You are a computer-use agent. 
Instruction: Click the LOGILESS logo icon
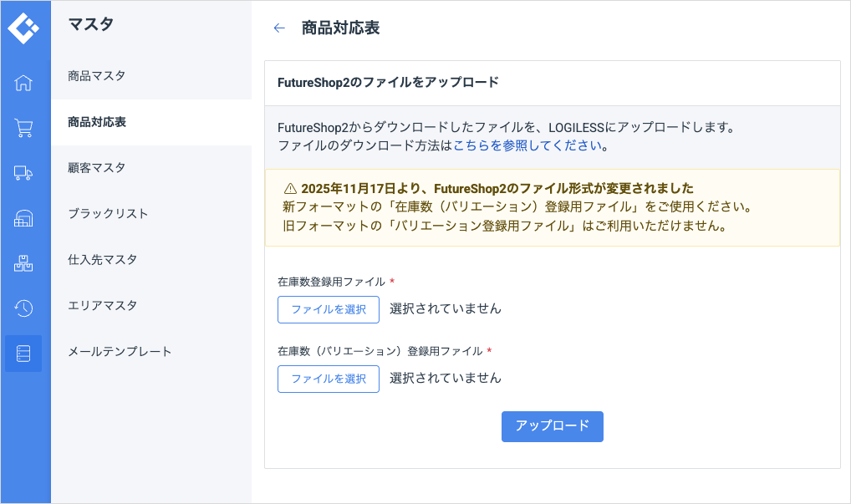coord(23,28)
